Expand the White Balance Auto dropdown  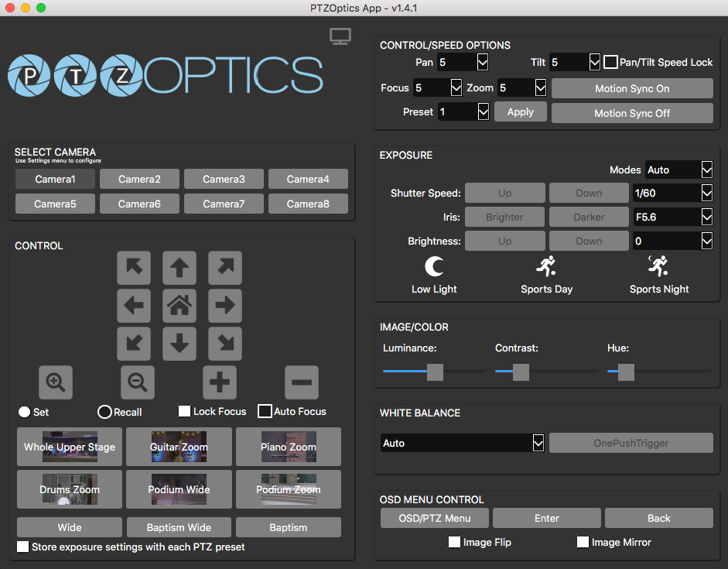click(463, 443)
